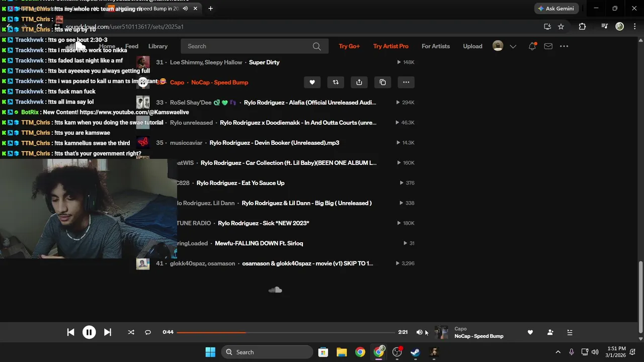This screenshot has height=362, width=644.
Task: Click Try Go+ link
Action: (x=349, y=46)
